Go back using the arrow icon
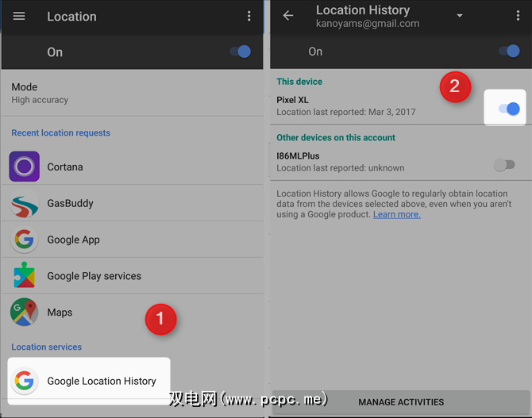532x418 pixels. click(x=288, y=15)
